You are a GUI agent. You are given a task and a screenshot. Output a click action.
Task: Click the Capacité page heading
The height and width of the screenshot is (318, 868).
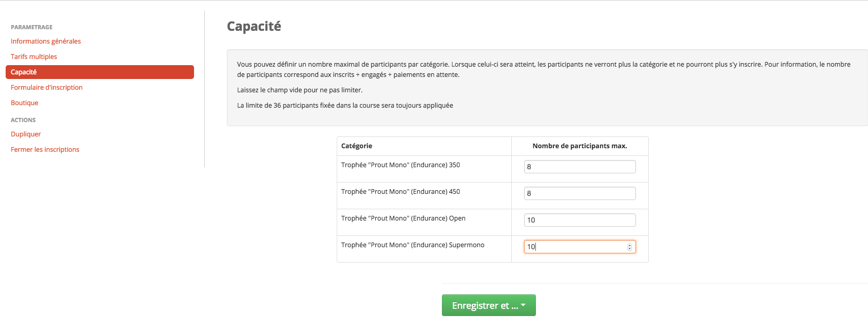point(254,26)
